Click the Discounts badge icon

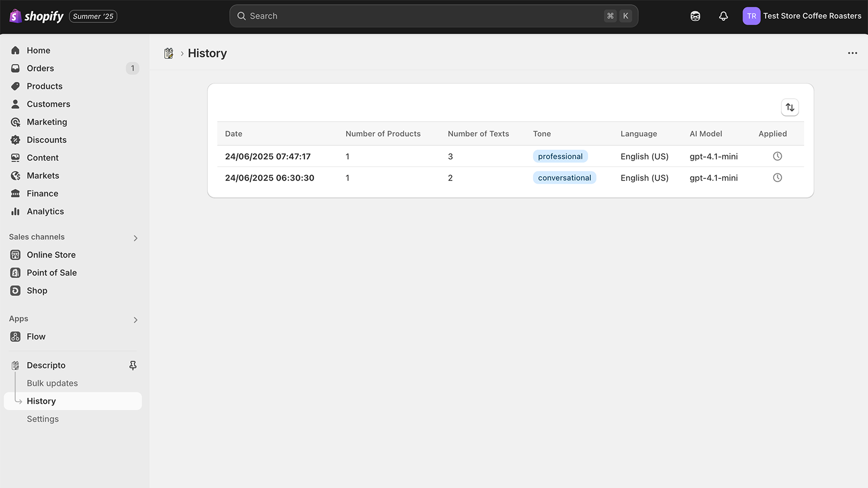pyautogui.click(x=15, y=140)
